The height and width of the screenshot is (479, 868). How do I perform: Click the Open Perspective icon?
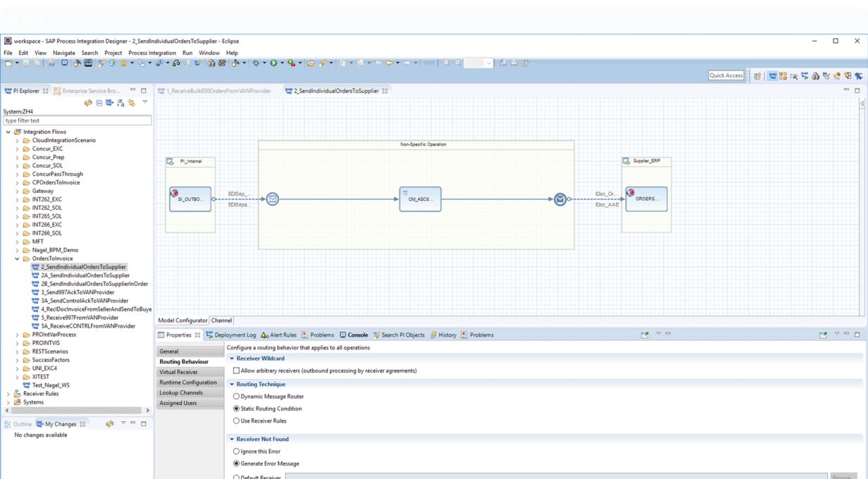click(757, 76)
